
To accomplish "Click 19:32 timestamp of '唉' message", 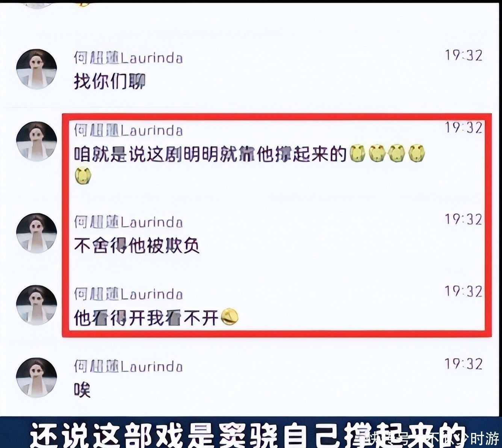I will coord(464,364).
